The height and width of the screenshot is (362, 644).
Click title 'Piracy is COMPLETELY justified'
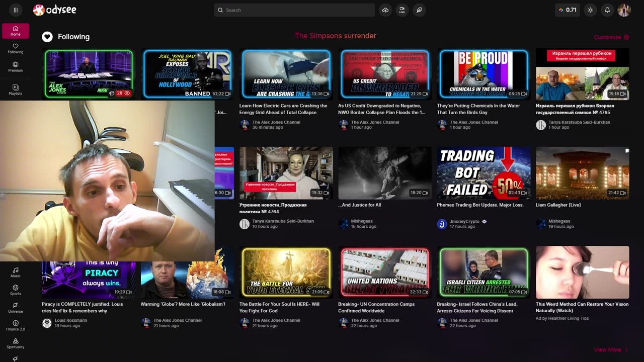(83, 307)
